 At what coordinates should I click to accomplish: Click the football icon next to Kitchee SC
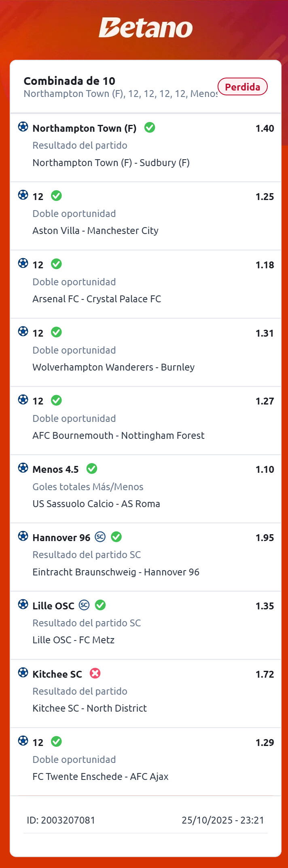23,673
